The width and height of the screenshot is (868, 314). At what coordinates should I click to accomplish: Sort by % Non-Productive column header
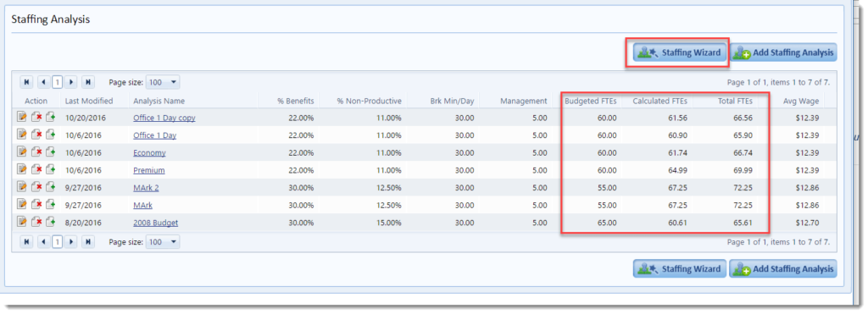370,101
